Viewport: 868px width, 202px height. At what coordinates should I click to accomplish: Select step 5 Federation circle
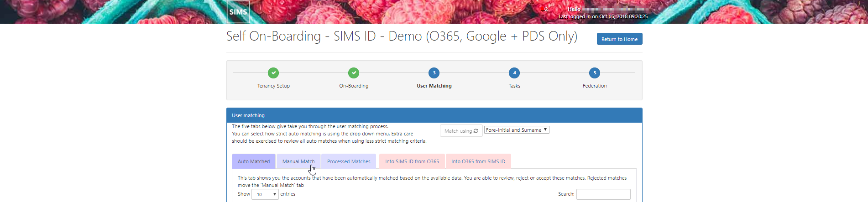point(595,73)
